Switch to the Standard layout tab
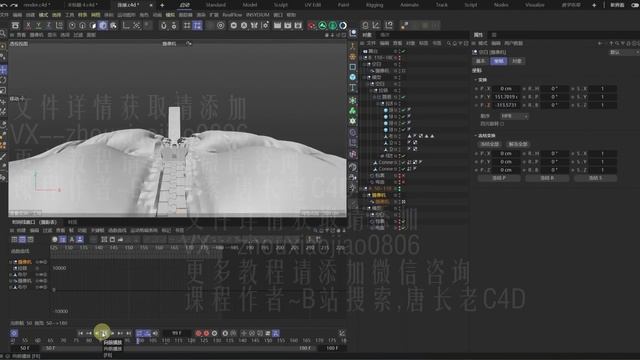 (x=216, y=5)
